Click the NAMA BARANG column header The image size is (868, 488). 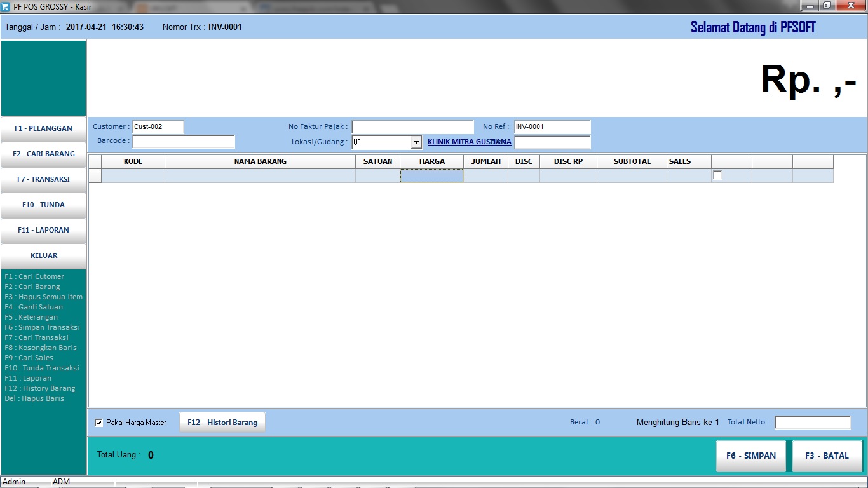click(260, 161)
